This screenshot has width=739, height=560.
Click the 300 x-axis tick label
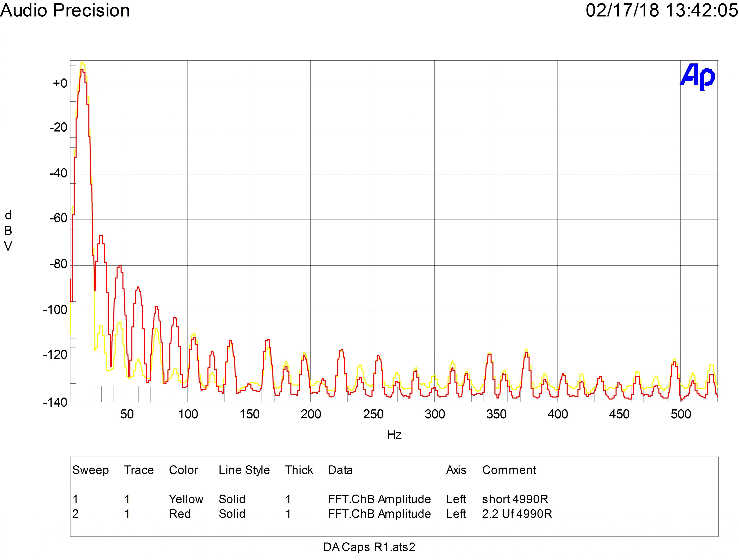tap(435, 414)
